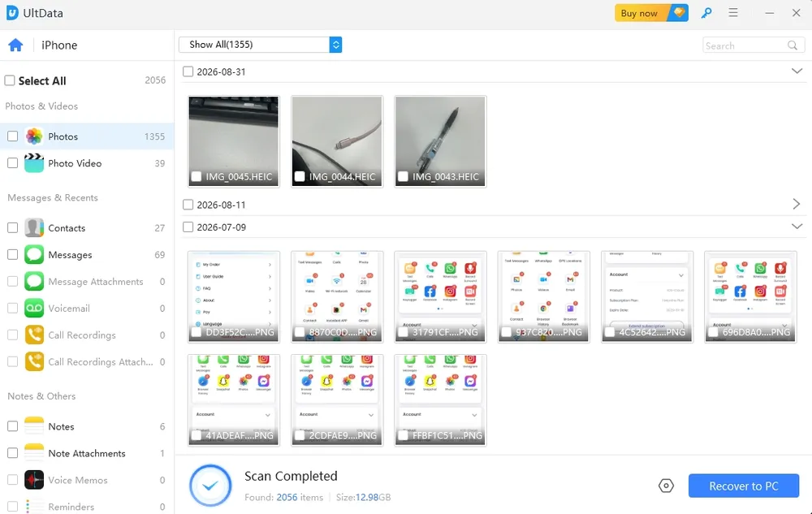The height and width of the screenshot is (514, 812).
Task: Open the register key icon
Action: click(x=706, y=13)
